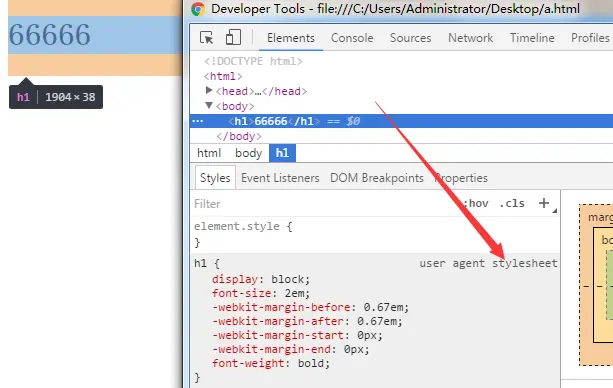This screenshot has height=388, width=613.
Task: Click the -webkit-margin-end property
Action: click(290, 349)
